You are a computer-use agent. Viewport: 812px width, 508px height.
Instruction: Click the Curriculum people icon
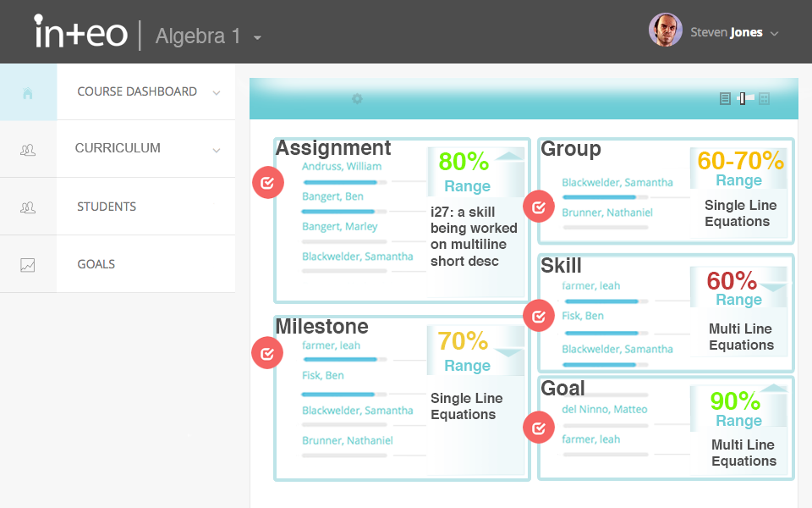point(28,150)
